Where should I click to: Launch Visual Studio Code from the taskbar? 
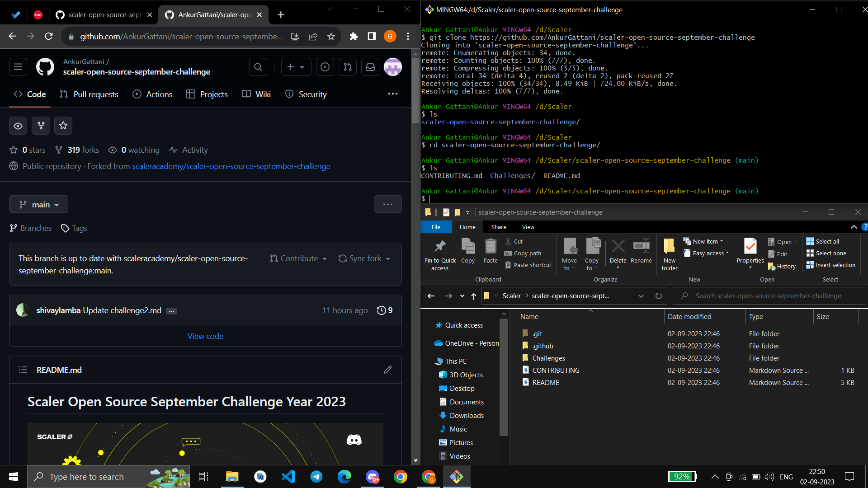tap(288, 476)
